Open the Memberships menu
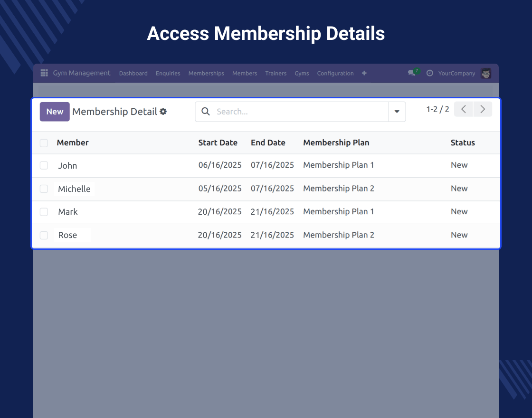This screenshot has height=418, width=532. (x=206, y=73)
